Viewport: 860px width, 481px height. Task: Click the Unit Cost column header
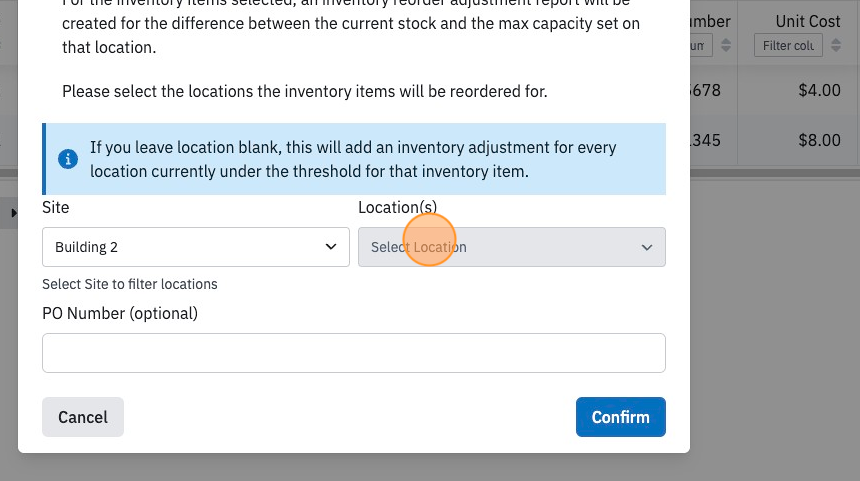coord(807,21)
